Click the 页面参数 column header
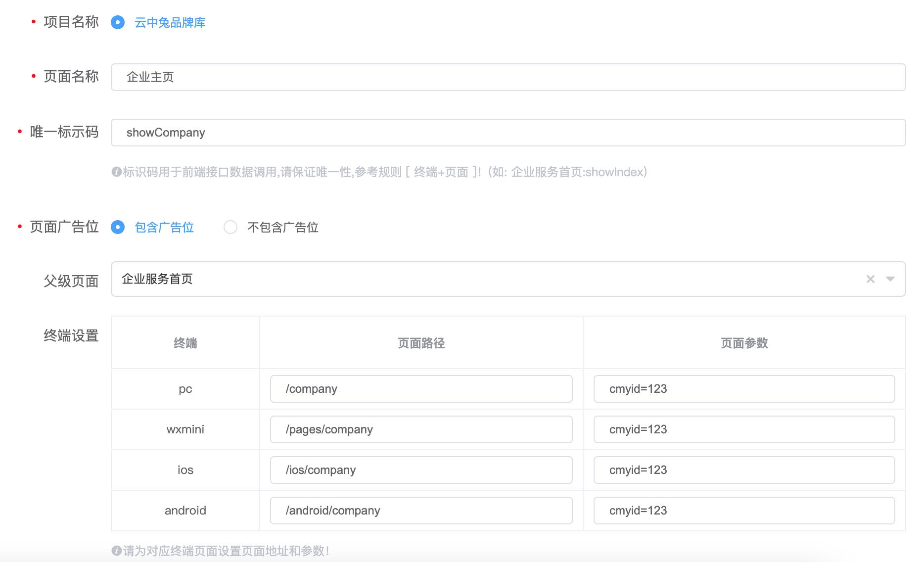Screen dimensions: 924x562 click(744, 342)
